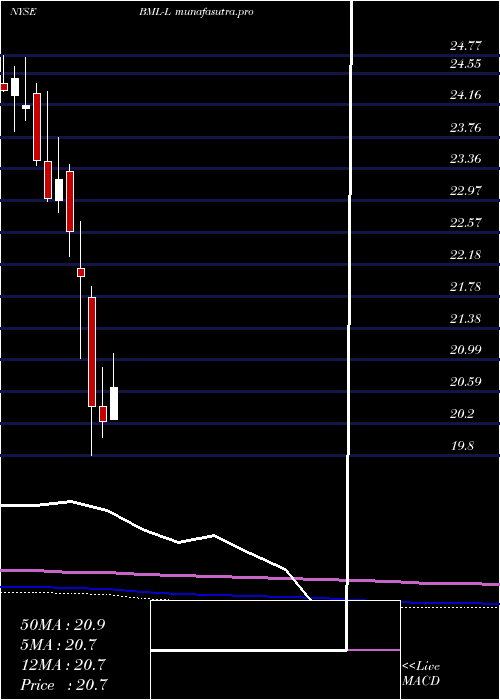This screenshot has height=700, width=500.
Task: Select the BML-L munafasutra.pro chart title
Action: pyautogui.click(x=196, y=12)
